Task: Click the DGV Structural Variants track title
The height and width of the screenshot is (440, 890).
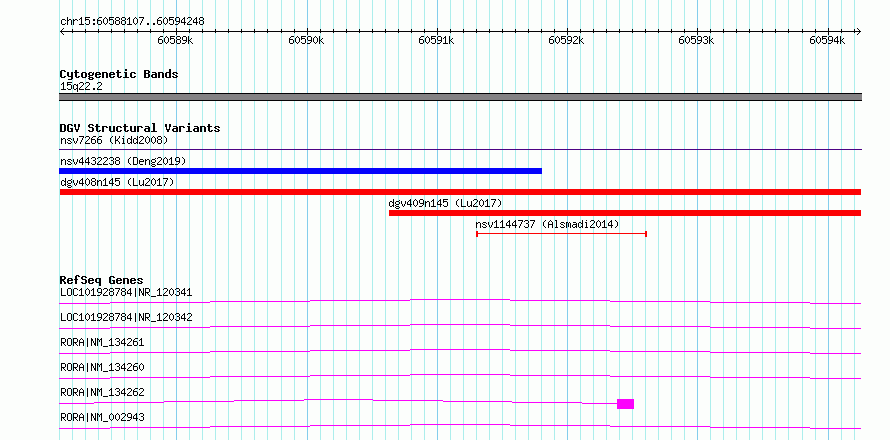Action: click(140, 128)
